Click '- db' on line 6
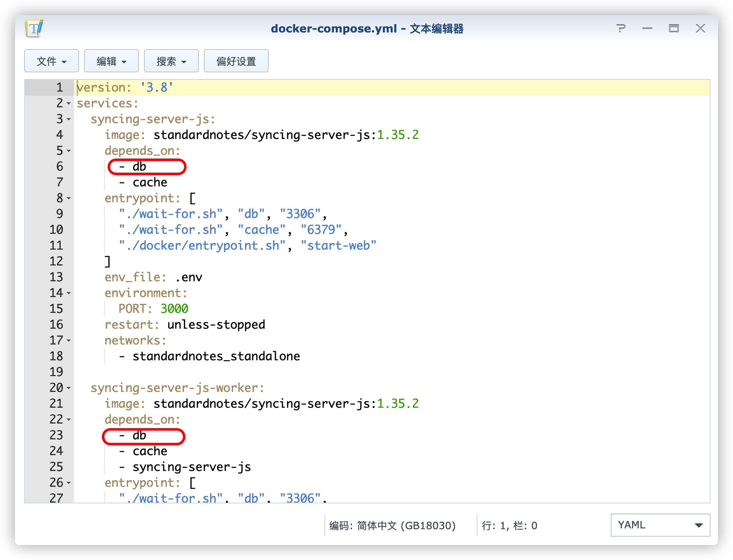 [133, 166]
